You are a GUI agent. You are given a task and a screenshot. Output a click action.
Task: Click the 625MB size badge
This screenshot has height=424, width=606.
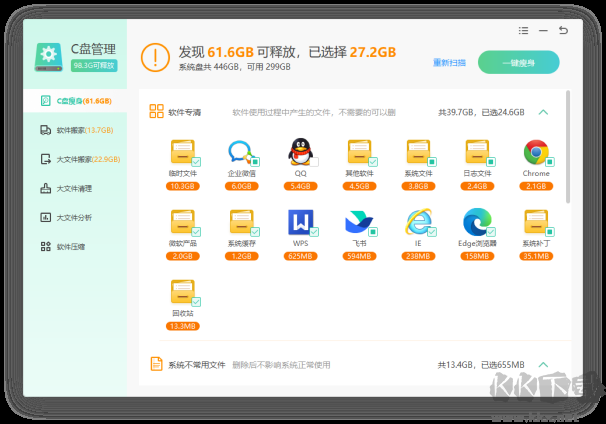point(300,256)
